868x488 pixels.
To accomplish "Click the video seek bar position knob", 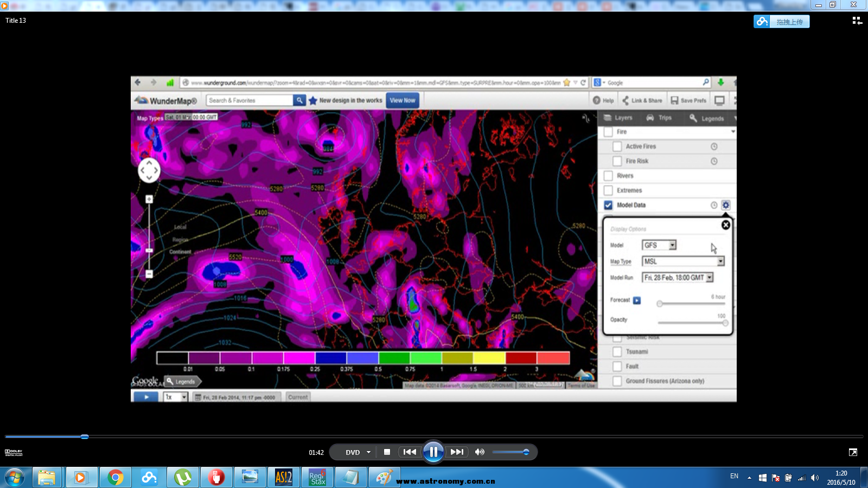I will tap(85, 436).
